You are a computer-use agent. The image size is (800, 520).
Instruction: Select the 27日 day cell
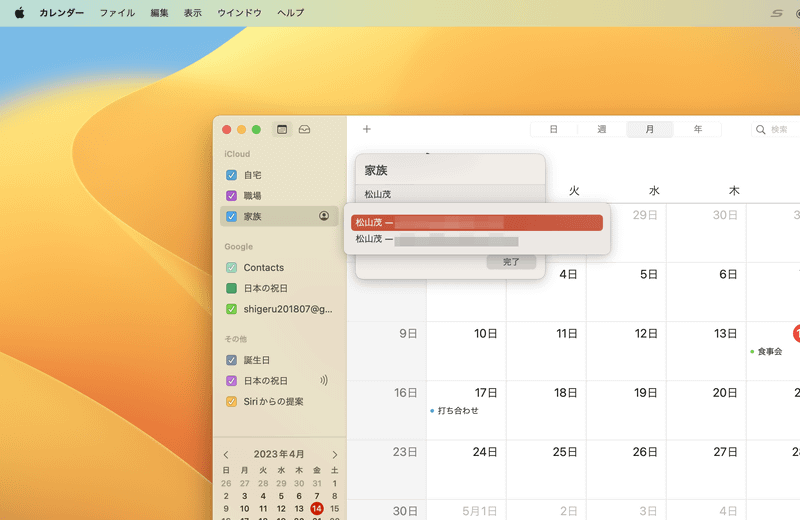tap(707, 469)
